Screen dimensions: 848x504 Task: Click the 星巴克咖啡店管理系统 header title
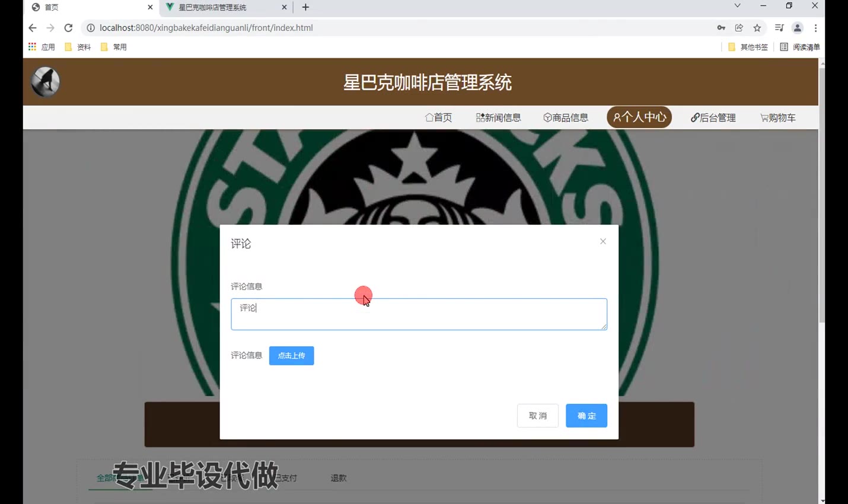427,82
